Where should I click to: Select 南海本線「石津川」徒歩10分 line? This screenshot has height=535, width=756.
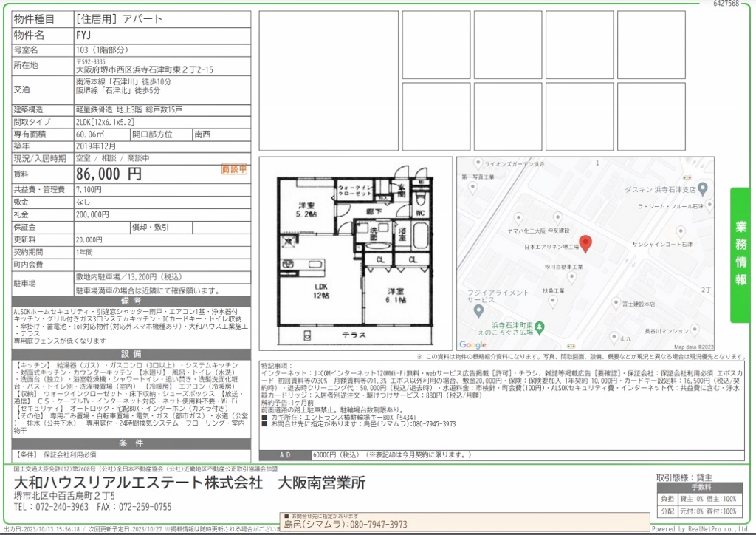[x=123, y=82]
